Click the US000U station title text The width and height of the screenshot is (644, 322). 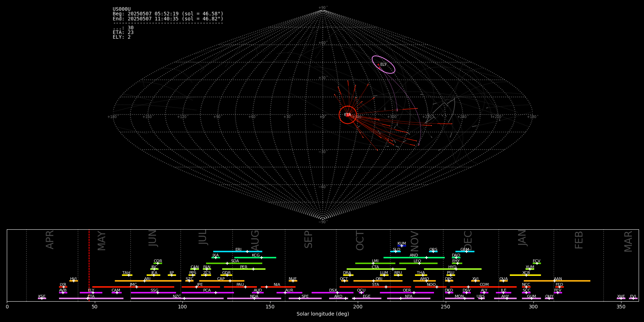click(122, 9)
